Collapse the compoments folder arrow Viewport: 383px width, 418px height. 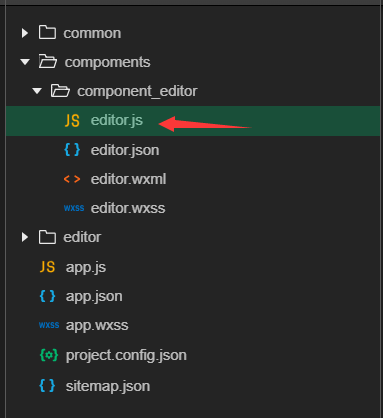click(x=25, y=62)
